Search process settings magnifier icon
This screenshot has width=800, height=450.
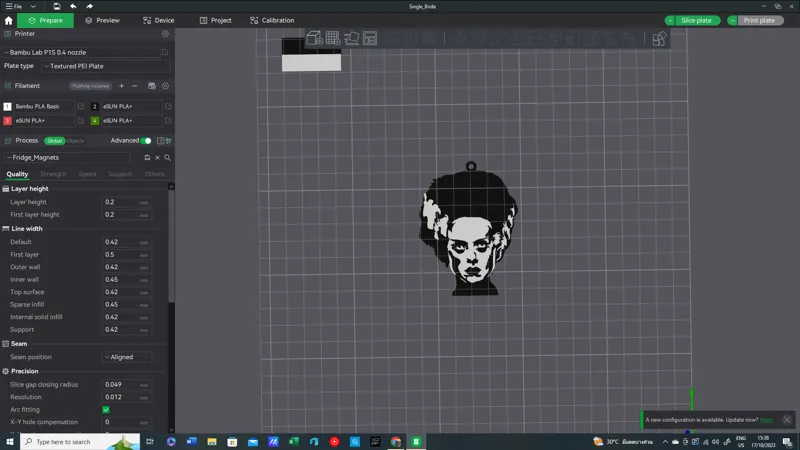167,158
